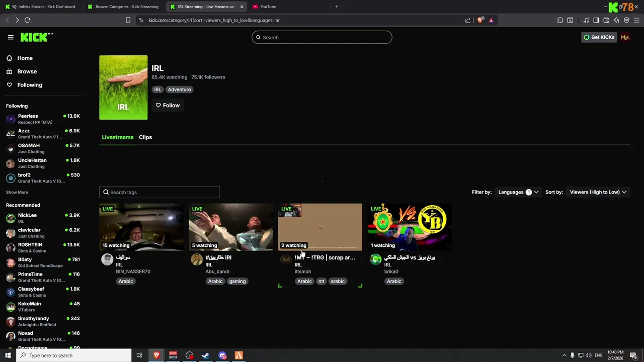Open brika0 stream thumbnail
Screen dimensions: 644x362
click(x=410, y=227)
